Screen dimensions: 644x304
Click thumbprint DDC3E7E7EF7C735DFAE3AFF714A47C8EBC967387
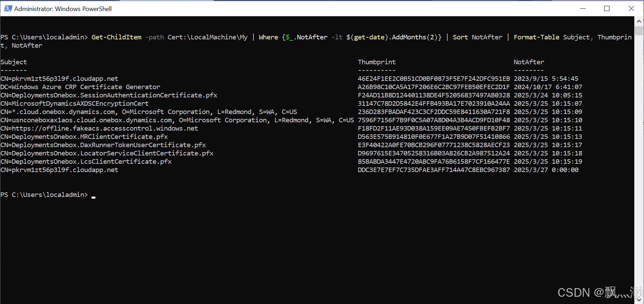pos(434,170)
